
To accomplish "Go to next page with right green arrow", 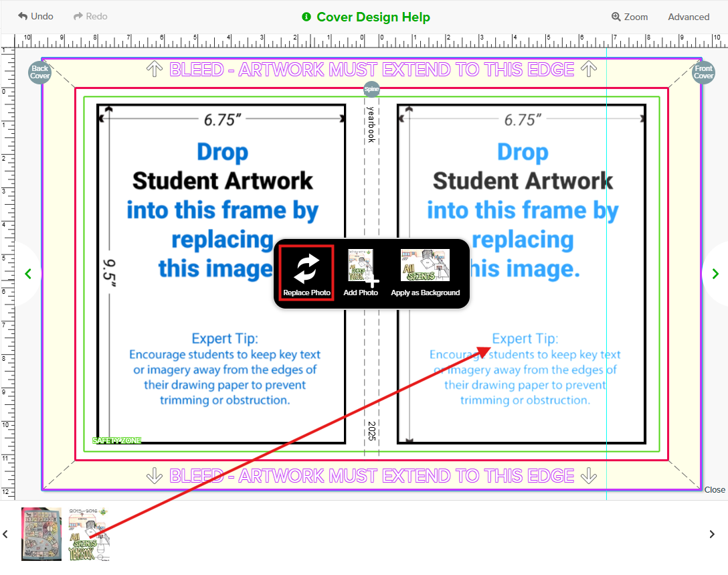I will tap(715, 273).
